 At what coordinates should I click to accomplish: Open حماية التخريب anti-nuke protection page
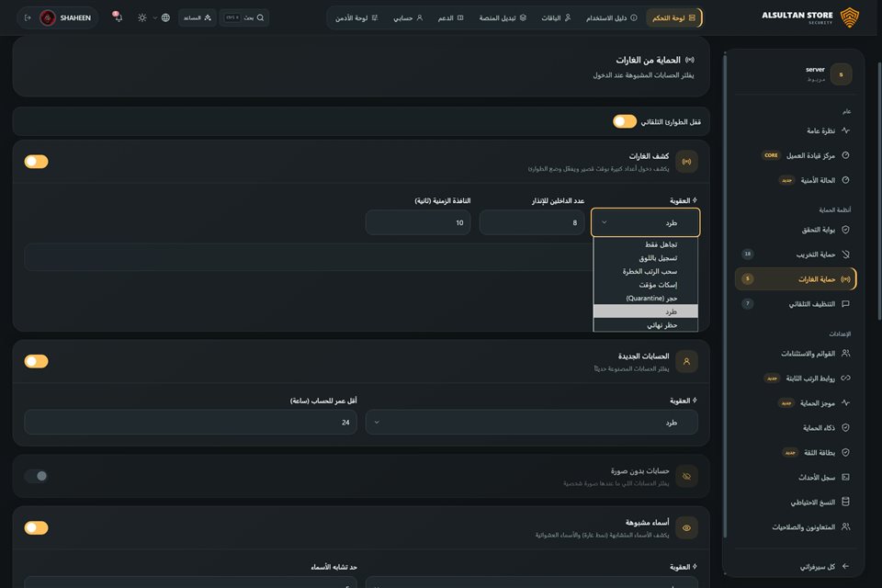click(794, 254)
